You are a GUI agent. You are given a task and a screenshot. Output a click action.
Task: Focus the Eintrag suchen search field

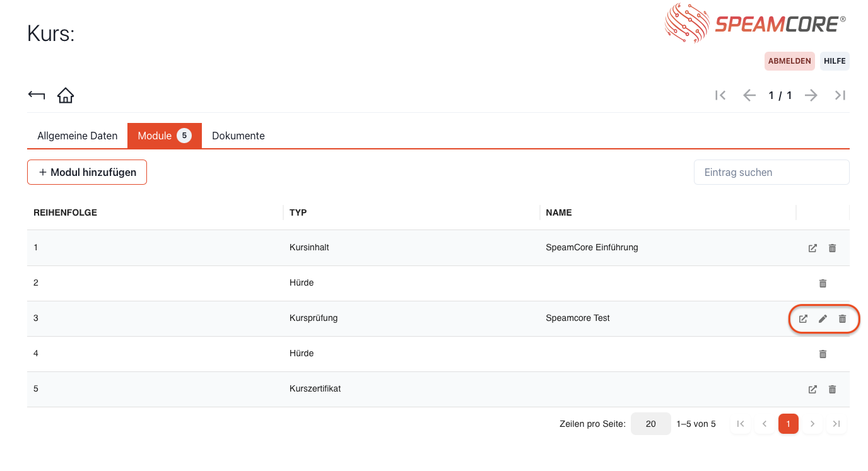tap(771, 172)
